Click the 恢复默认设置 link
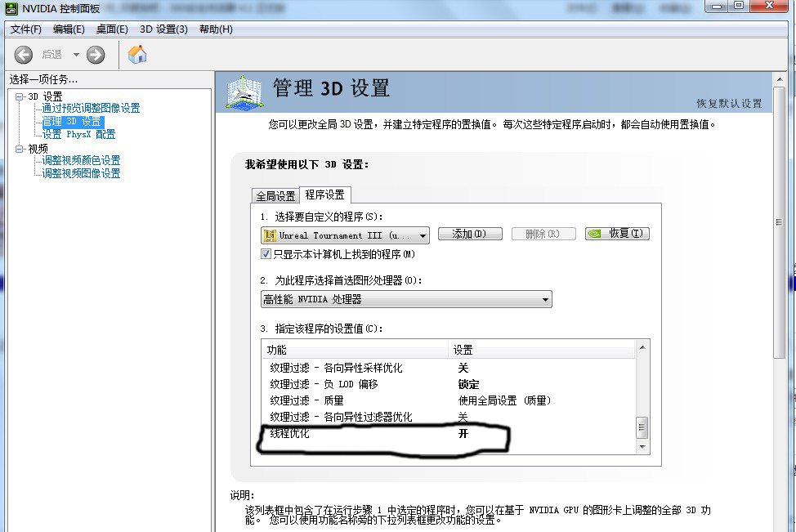796x532 pixels. click(x=730, y=104)
